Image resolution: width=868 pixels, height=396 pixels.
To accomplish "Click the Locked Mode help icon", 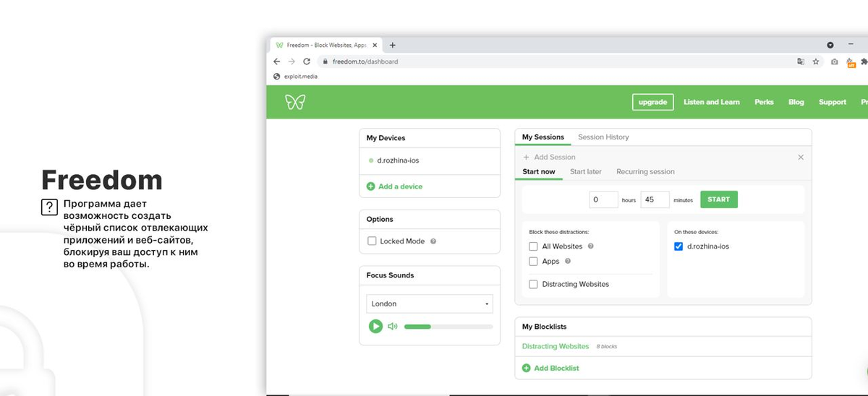I will click(x=433, y=241).
